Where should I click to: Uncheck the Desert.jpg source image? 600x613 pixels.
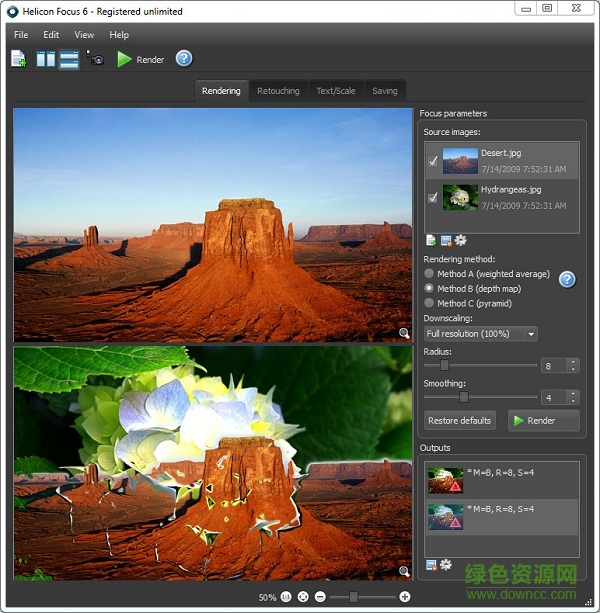click(x=433, y=160)
